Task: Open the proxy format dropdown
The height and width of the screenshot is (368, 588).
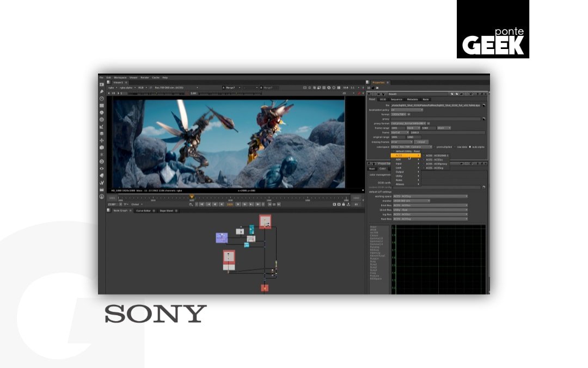Action: (x=408, y=124)
